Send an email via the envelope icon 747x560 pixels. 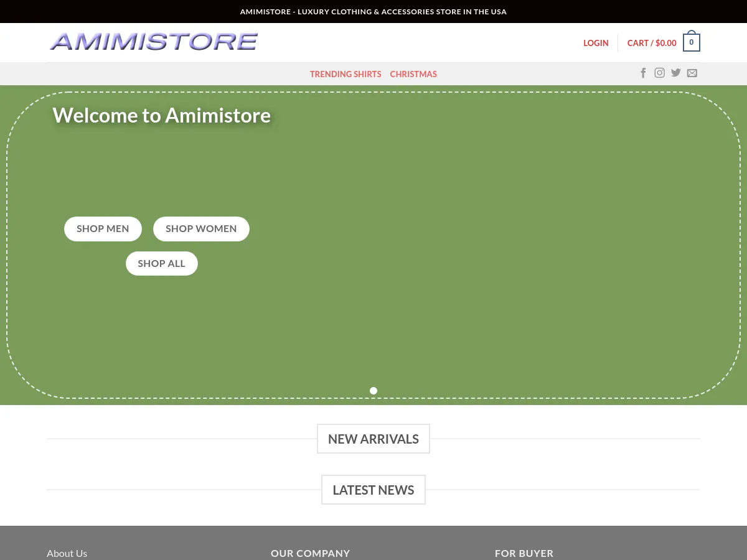[x=692, y=73]
